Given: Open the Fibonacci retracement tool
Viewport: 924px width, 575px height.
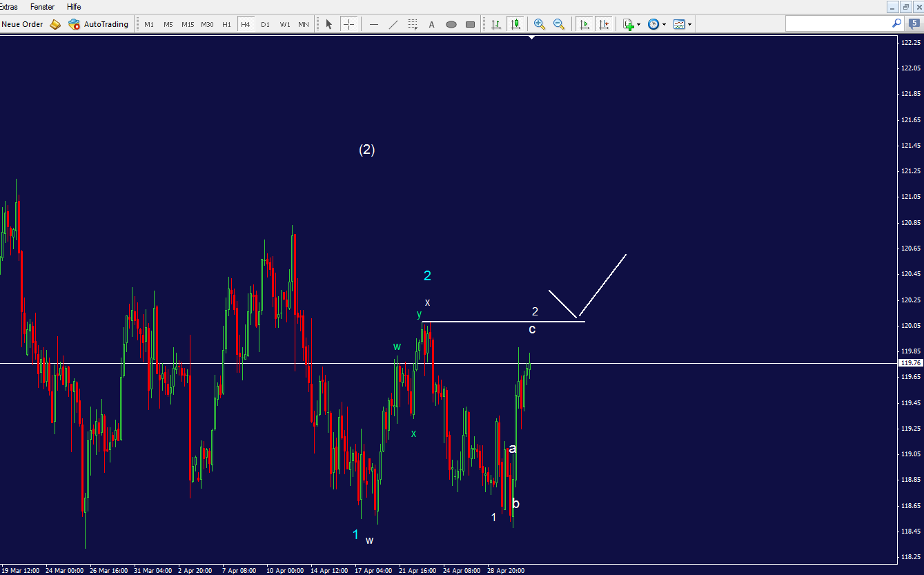Looking at the screenshot, I should point(412,24).
